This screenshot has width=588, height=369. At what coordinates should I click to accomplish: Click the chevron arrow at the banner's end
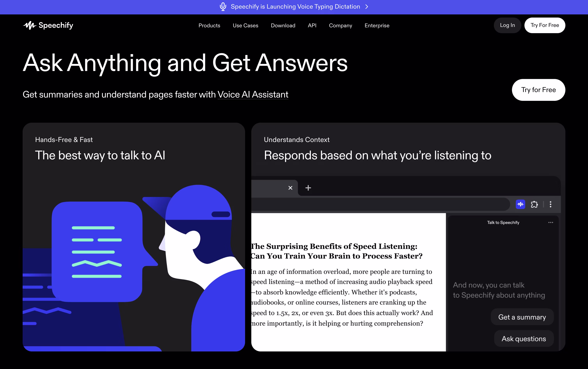[x=367, y=7]
